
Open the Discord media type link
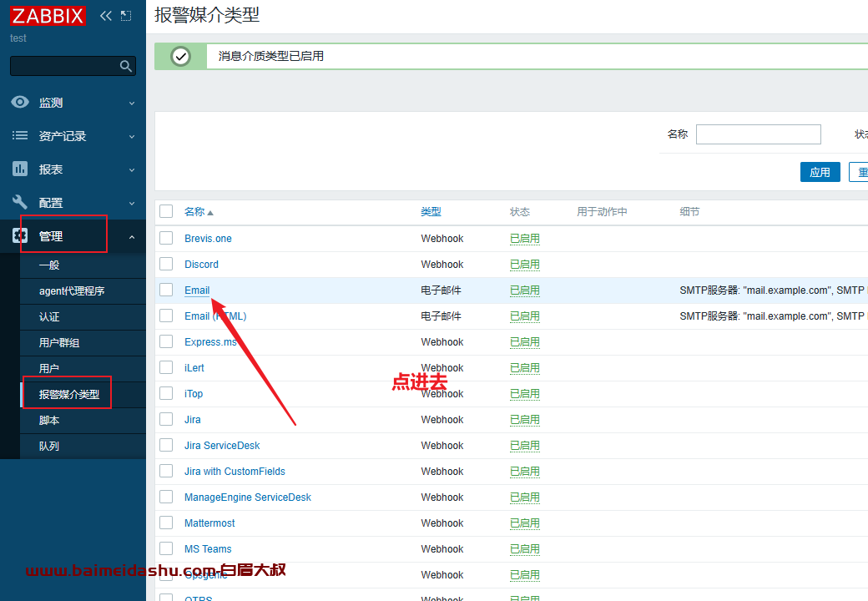(201, 265)
